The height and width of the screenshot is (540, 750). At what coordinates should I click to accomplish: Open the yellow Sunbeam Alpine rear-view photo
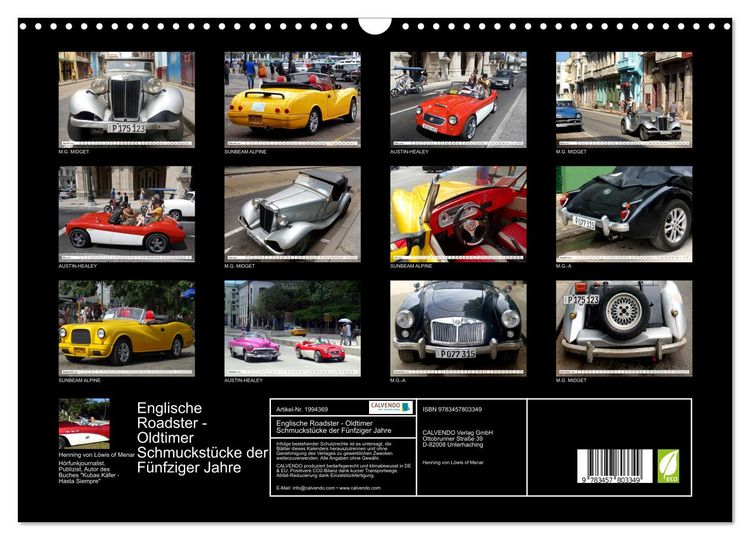pyautogui.click(x=293, y=99)
